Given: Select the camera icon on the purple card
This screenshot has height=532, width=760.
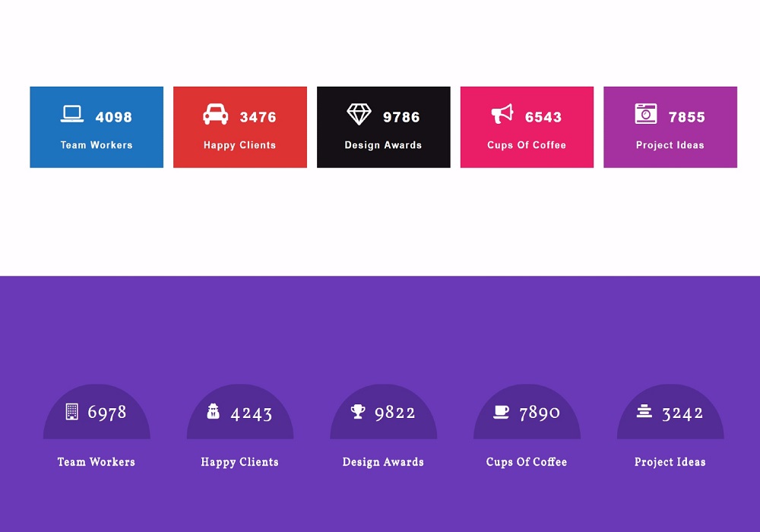Looking at the screenshot, I should coord(645,112).
